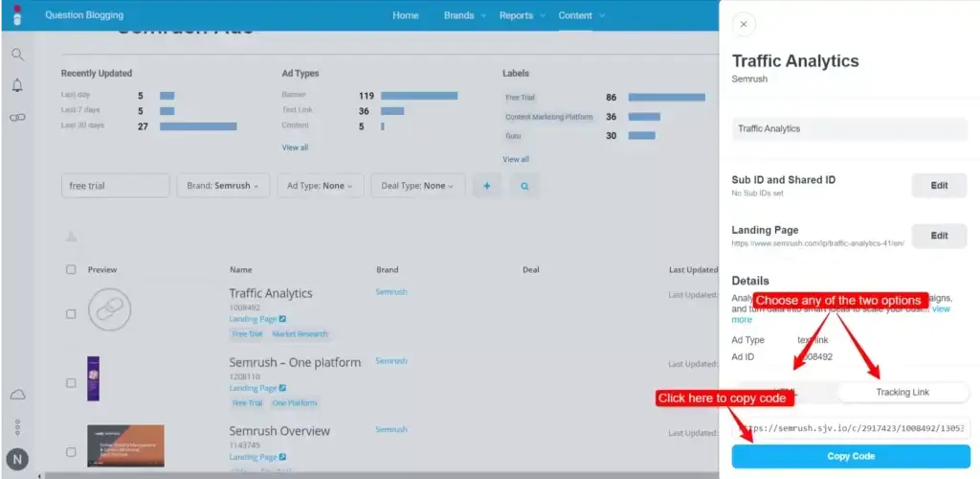The image size is (980, 479).
Task: Click the view more link in Details
Action: click(941, 308)
